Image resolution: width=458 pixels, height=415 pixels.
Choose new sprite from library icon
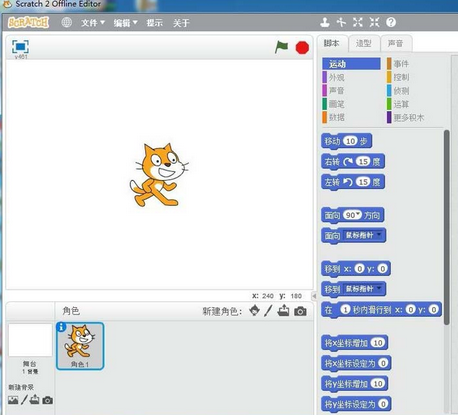point(255,311)
